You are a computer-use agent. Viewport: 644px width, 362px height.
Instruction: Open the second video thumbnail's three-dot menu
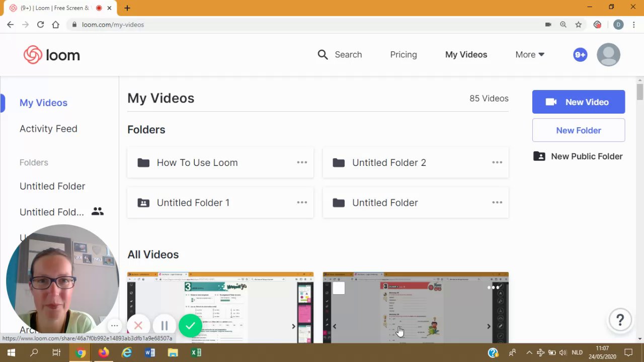coord(494,288)
